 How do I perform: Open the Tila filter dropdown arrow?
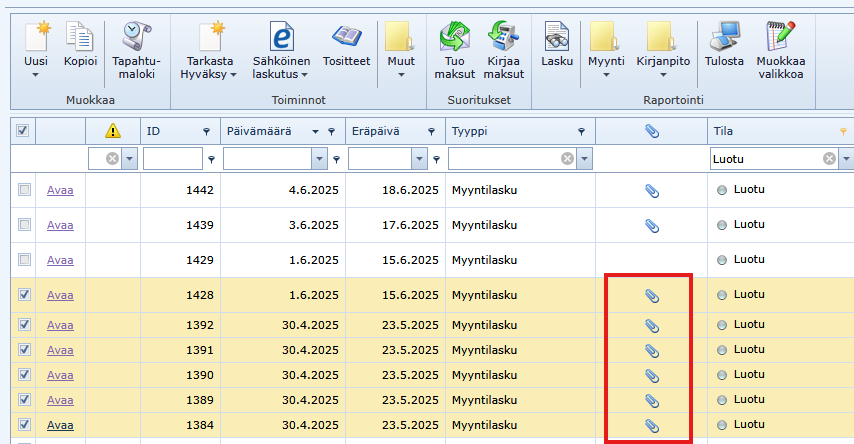point(846,159)
